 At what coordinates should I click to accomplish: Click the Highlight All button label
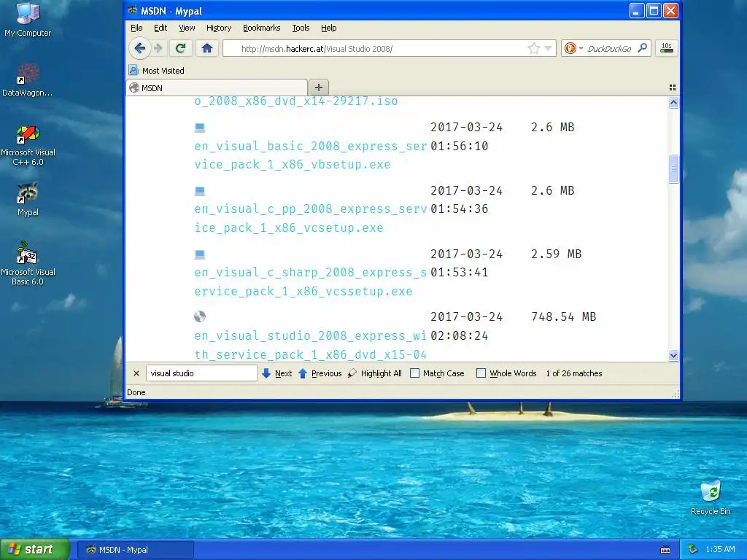pyautogui.click(x=381, y=373)
